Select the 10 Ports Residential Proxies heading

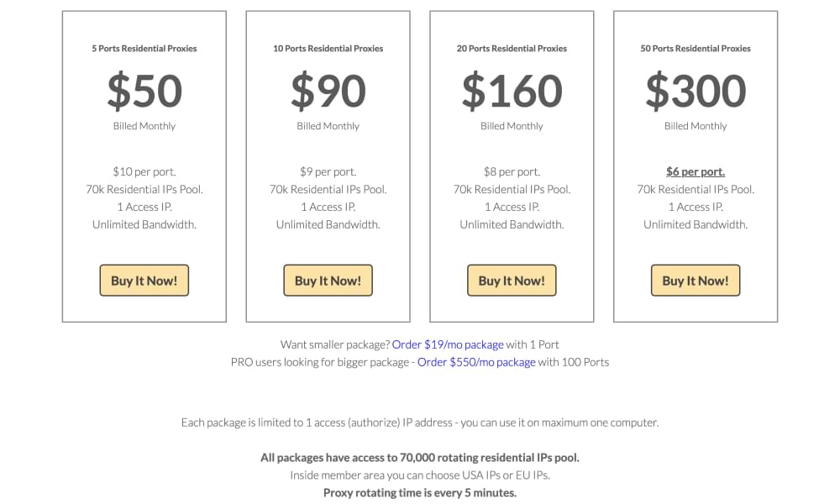(x=328, y=48)
